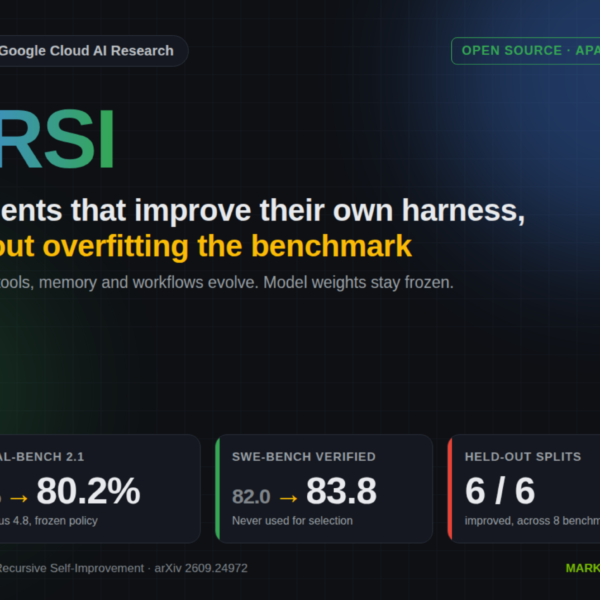Click the arXiv 2609.24972 reference
This screenshot has width=600, height=600.
[201, 568]
